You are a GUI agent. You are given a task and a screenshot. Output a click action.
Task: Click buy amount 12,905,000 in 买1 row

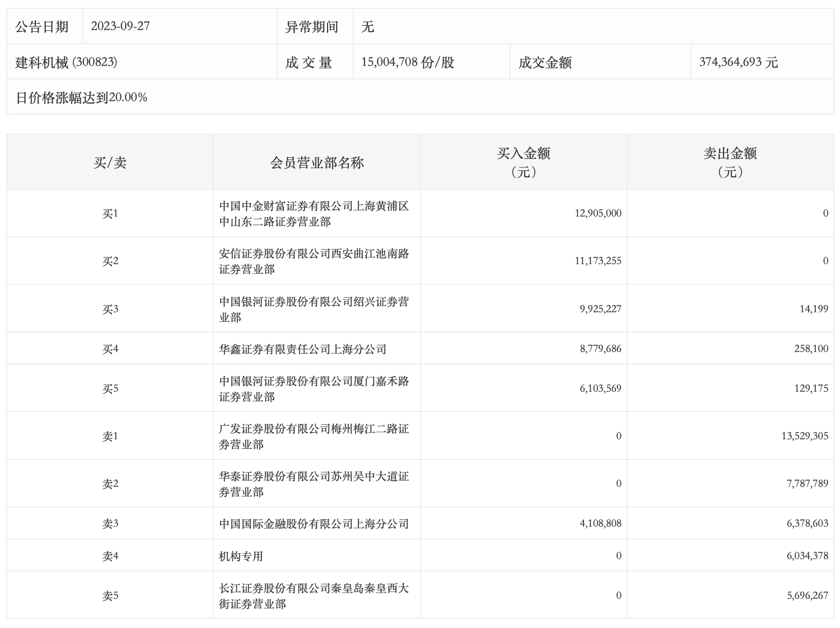pyautogui.click(x=598, y=213)
